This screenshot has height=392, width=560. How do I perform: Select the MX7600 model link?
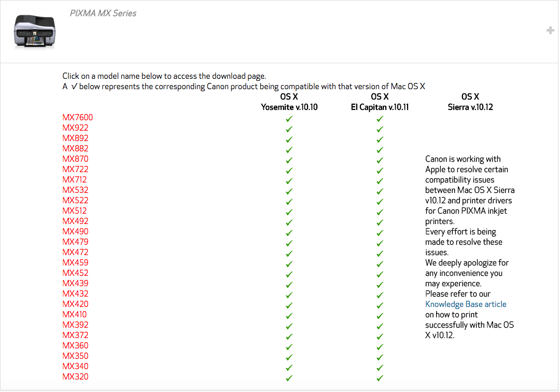(77, 117)
